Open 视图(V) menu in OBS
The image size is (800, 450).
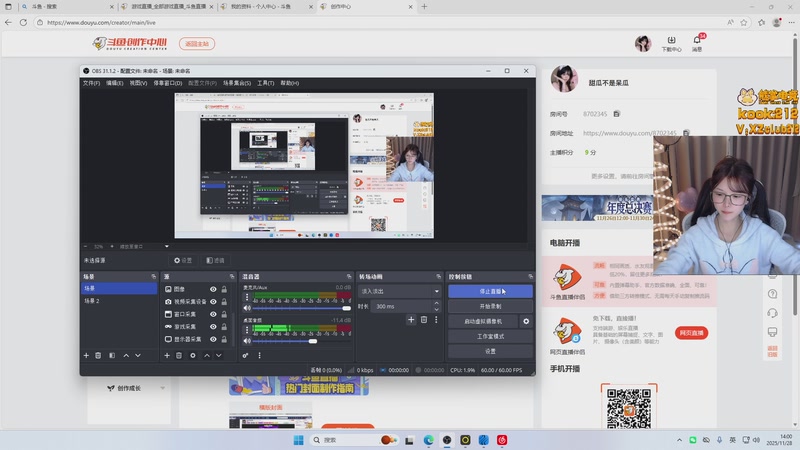(x=138, y=83)
